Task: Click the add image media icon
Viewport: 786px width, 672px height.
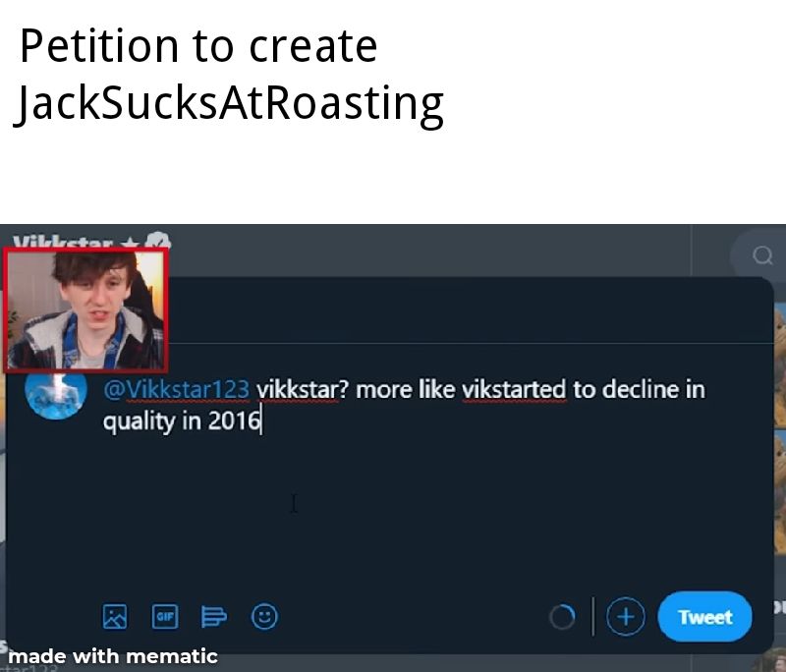Action: 115,616
